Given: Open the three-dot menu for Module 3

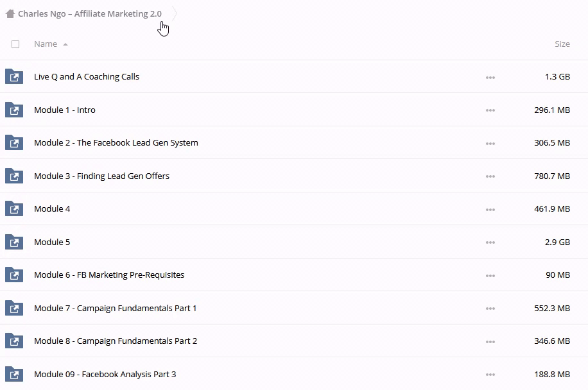Looking at the screenshot, I should (490, 176).
